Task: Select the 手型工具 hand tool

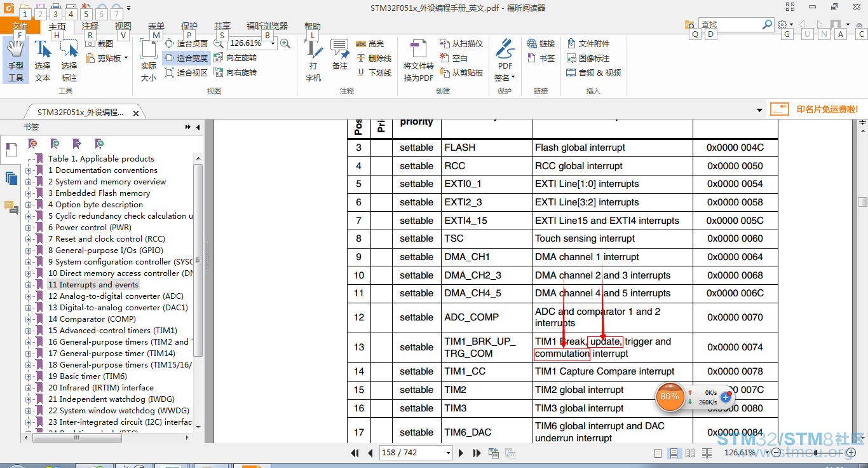Action: click(x=16, y=60)
